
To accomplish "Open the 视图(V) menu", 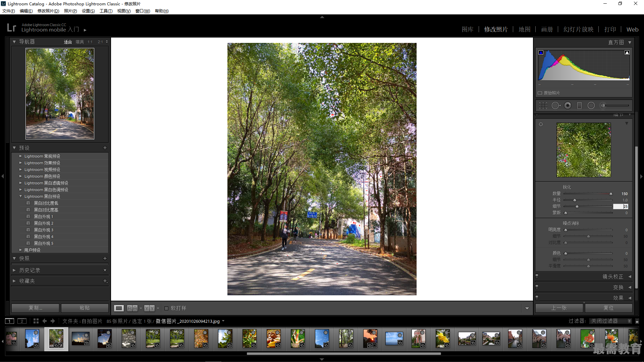I will pyautogui.click(x=124, y=11).
